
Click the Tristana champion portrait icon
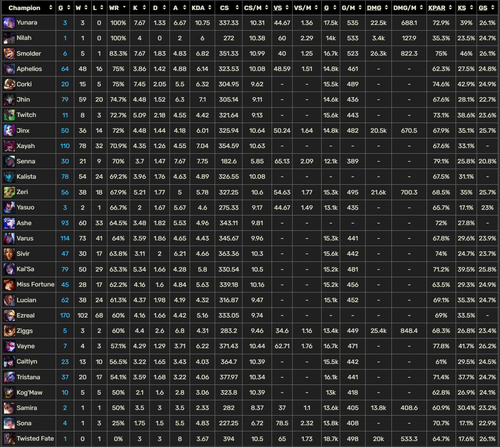click(9, 377)
